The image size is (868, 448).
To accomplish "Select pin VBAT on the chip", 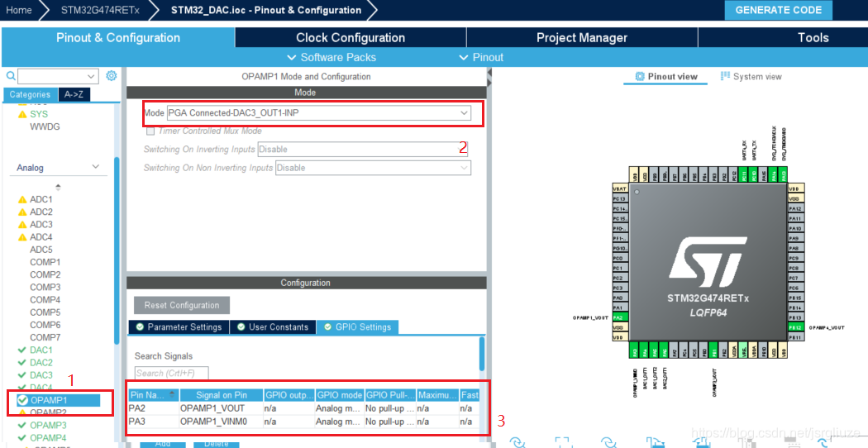I will pyautogui.click(x=619, y=188).
